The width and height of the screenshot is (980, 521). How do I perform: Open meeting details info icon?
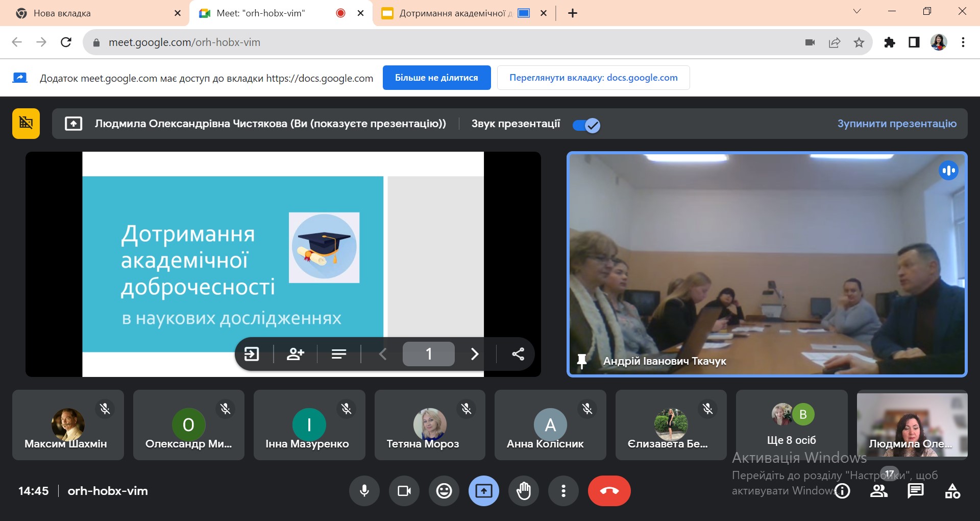tap(842, 491)
